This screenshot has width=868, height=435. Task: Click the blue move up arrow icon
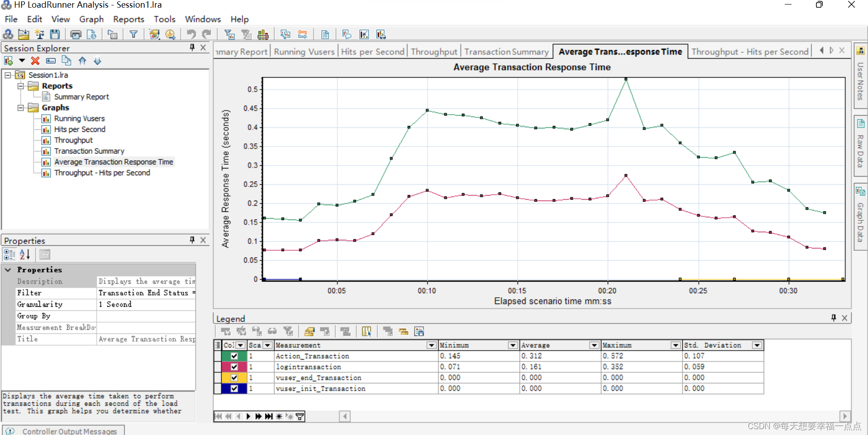(82, 61)
